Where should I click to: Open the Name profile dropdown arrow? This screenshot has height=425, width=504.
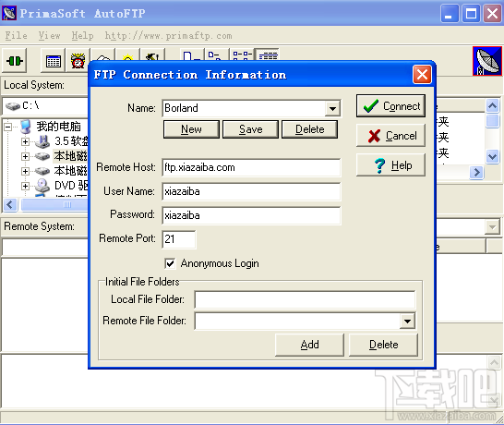[x=332, y=108]
